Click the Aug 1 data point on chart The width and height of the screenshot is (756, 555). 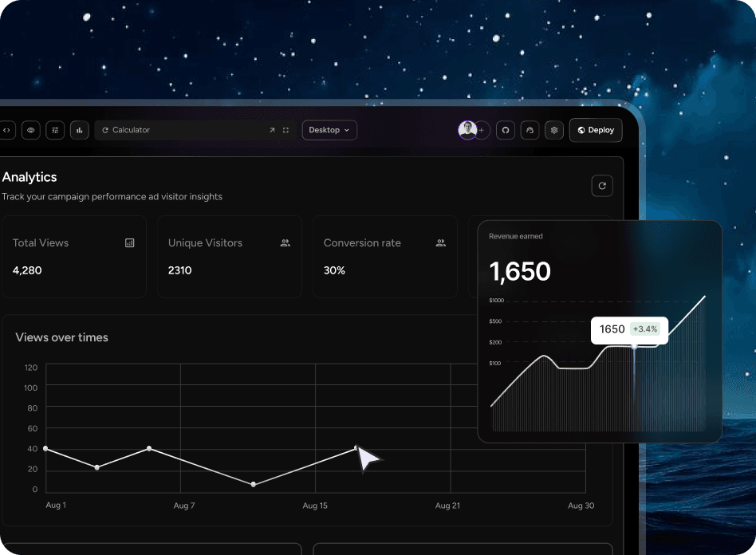pyautogui.click(x=45, y=448)
